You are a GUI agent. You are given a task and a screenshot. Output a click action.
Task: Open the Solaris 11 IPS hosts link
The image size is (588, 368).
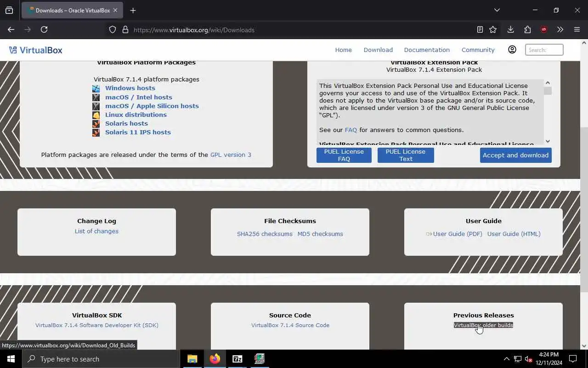click(x=138, y=132)
